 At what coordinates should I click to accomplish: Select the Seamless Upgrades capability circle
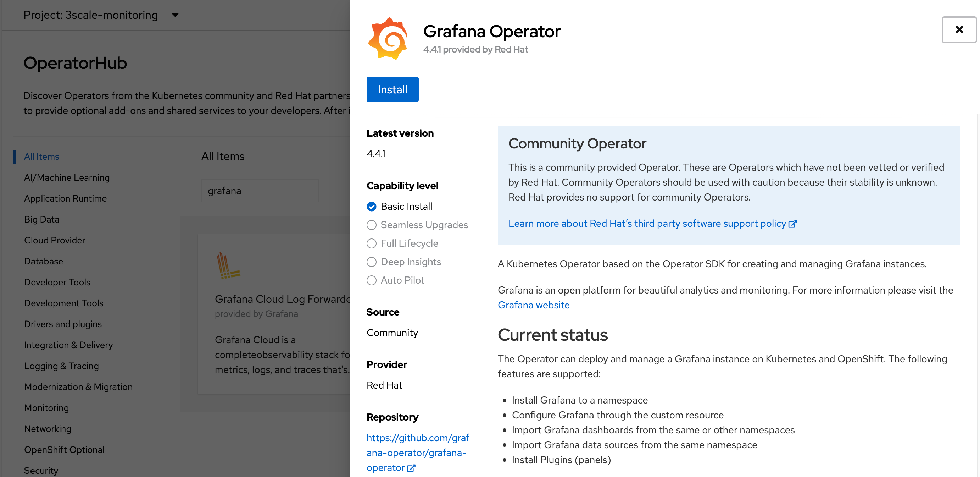pos(371,225)
